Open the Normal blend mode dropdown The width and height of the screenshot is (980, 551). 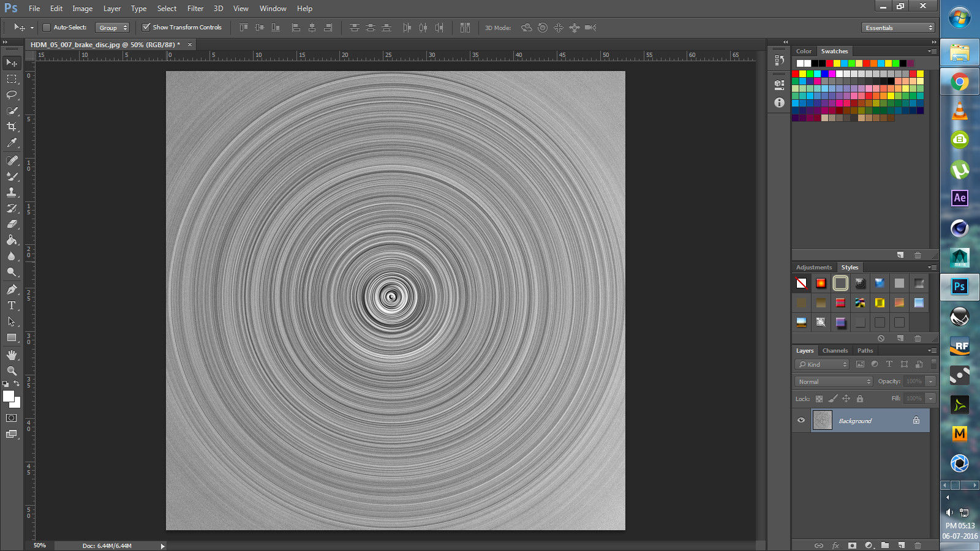[834, 381]
